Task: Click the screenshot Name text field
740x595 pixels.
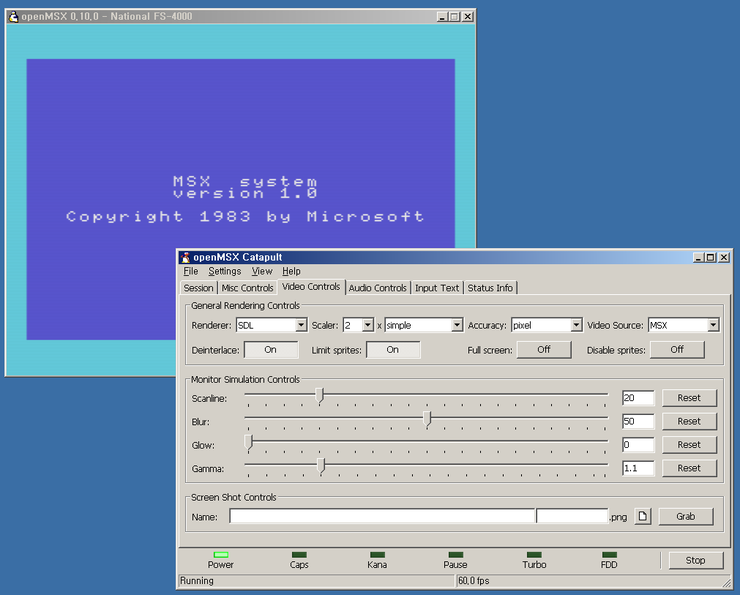Action: click(x=382, y=516)
